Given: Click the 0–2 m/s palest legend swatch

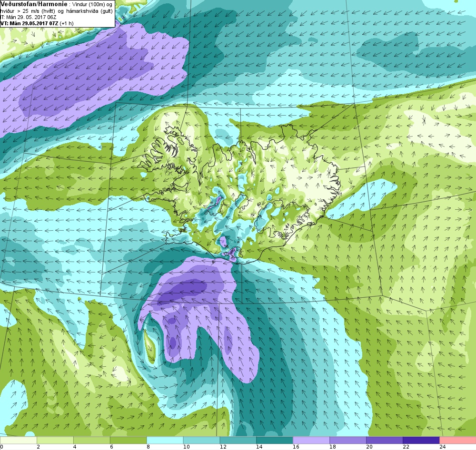Looking at the screenshot, I should tap(18, 440).
